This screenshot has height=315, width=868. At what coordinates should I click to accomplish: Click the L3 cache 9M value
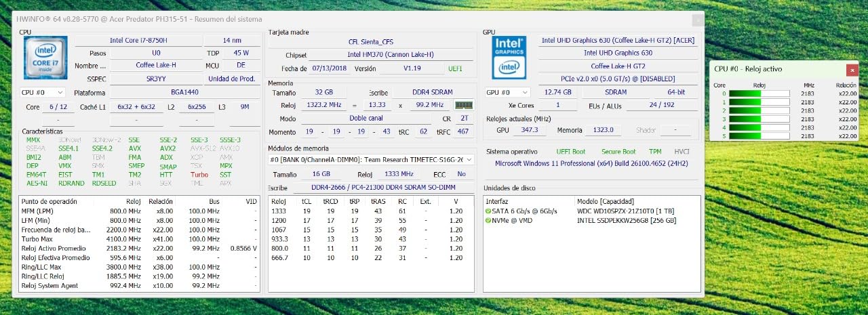coord(244,107)
